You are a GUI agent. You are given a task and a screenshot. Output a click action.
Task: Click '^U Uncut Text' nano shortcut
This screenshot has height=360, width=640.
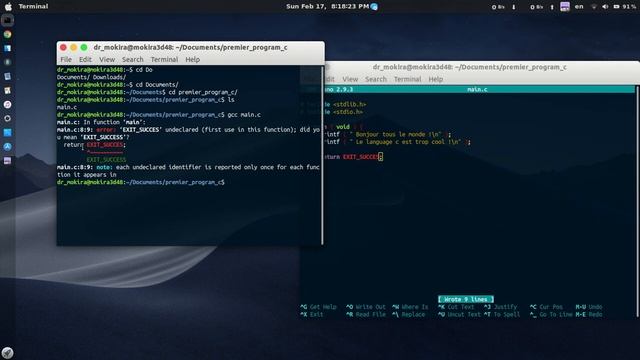pos(459,315)
